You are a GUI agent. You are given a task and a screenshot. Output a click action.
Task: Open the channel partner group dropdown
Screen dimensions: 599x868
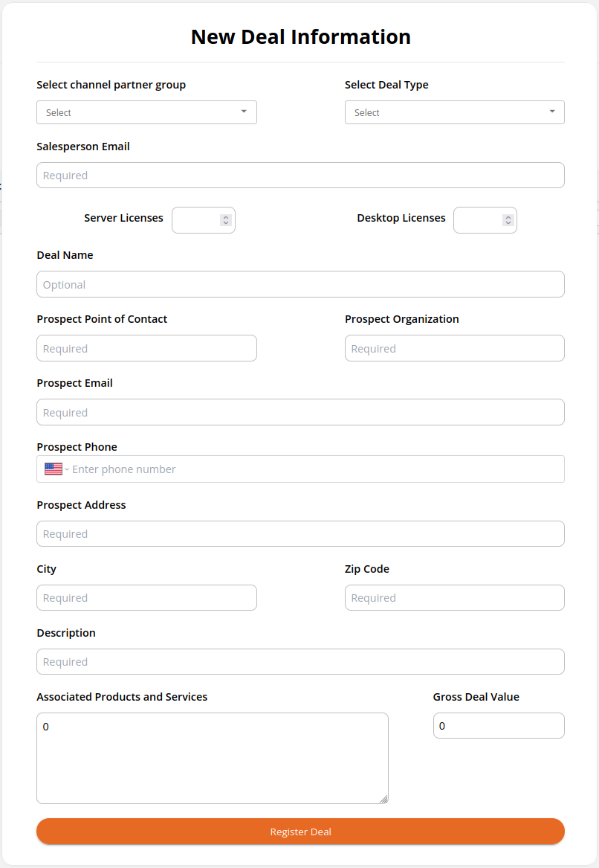[146, 112]
